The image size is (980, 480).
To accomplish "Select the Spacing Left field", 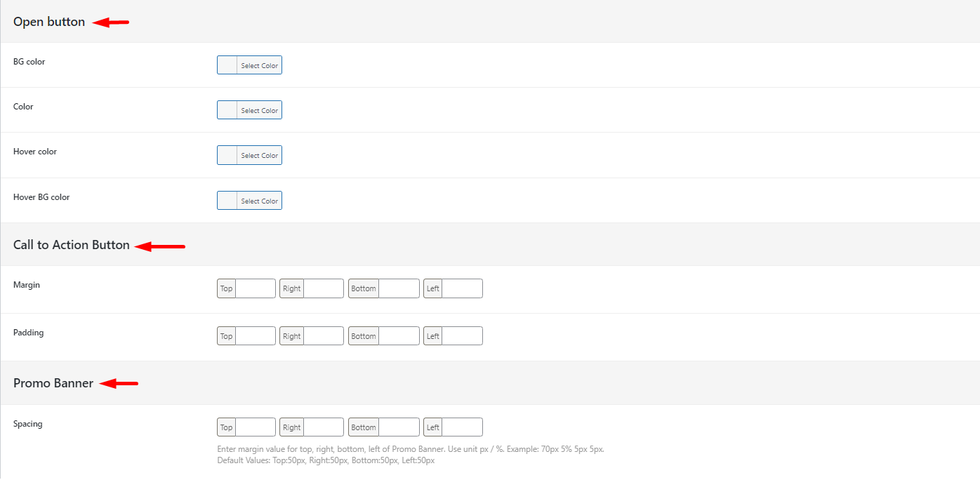I will click(462, 427).
